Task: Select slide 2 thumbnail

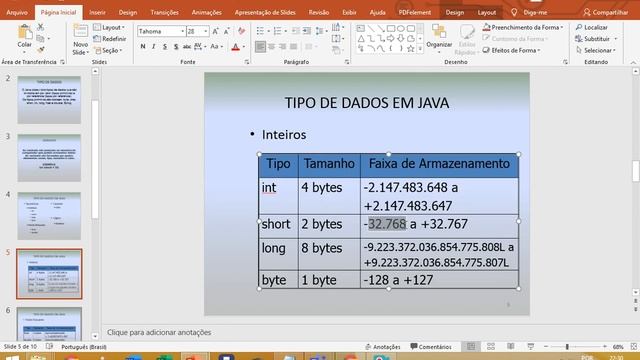Action: coord(49,100)
